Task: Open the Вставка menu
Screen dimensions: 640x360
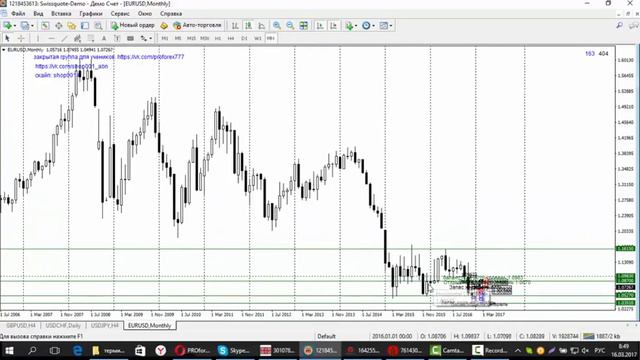Action: coord(61,13)
